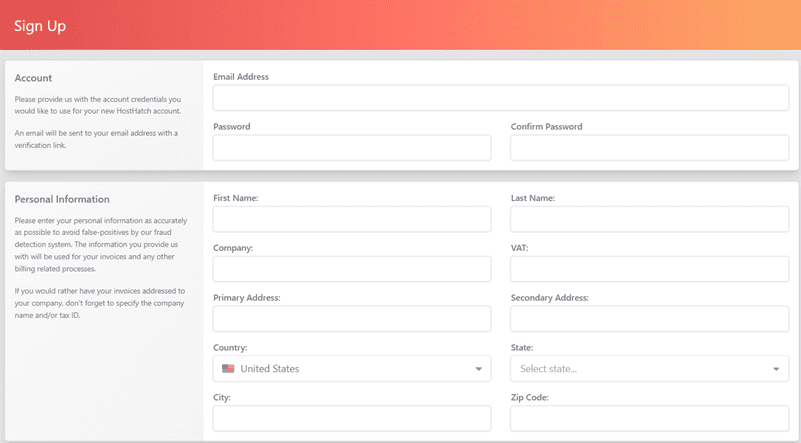Focus the Last Name text box

tap(649, 219)
